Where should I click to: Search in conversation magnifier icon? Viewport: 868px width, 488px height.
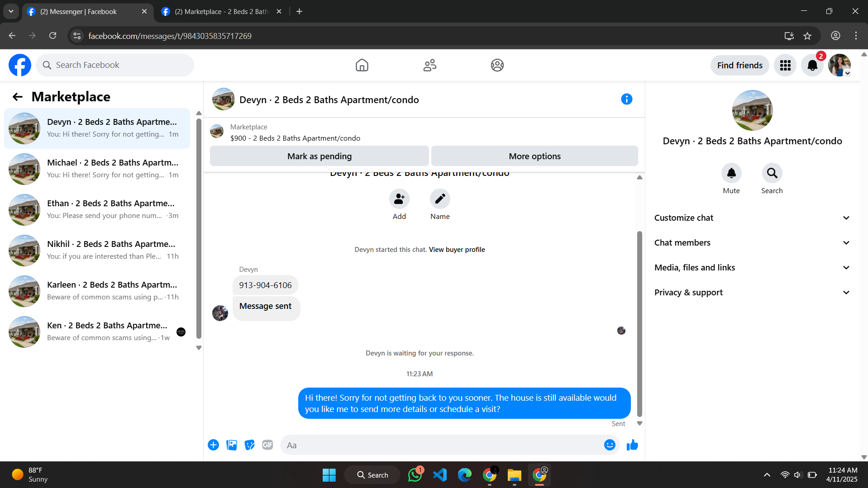pos(772,173)
